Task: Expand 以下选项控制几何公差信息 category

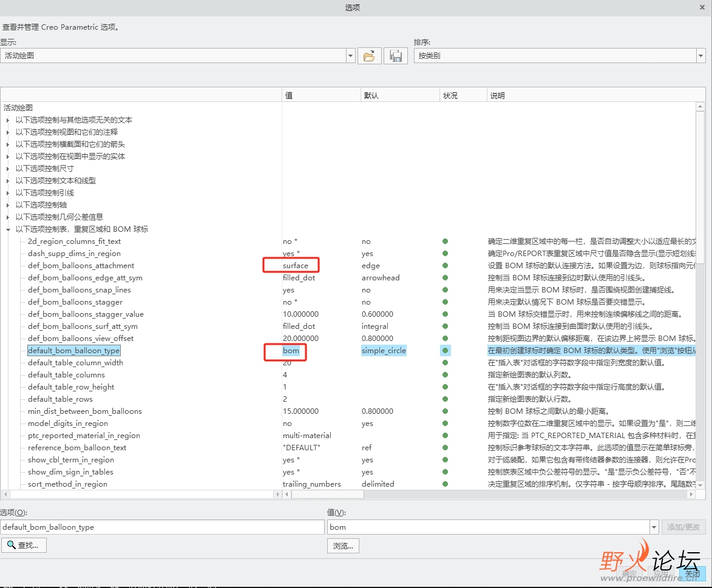Action: 8,217
